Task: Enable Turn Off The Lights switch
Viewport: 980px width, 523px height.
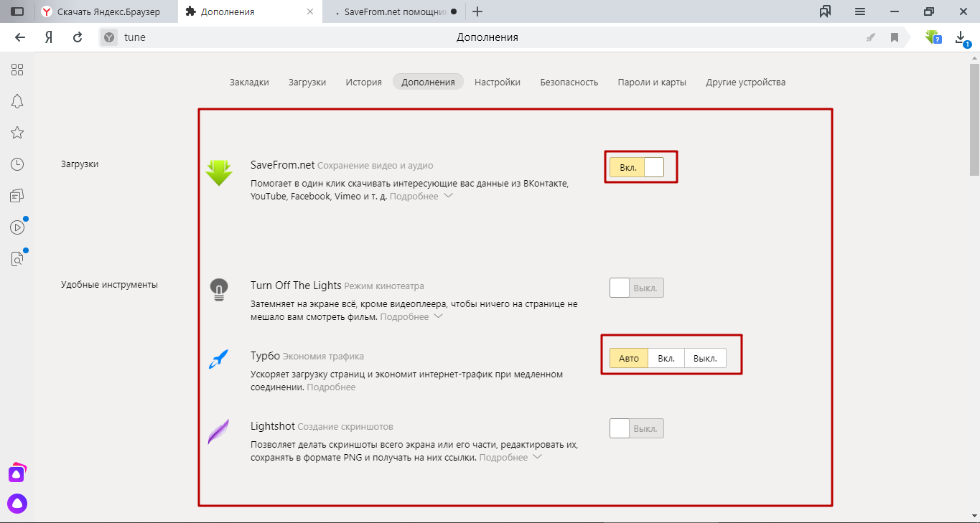Action: tap(637, 288)
